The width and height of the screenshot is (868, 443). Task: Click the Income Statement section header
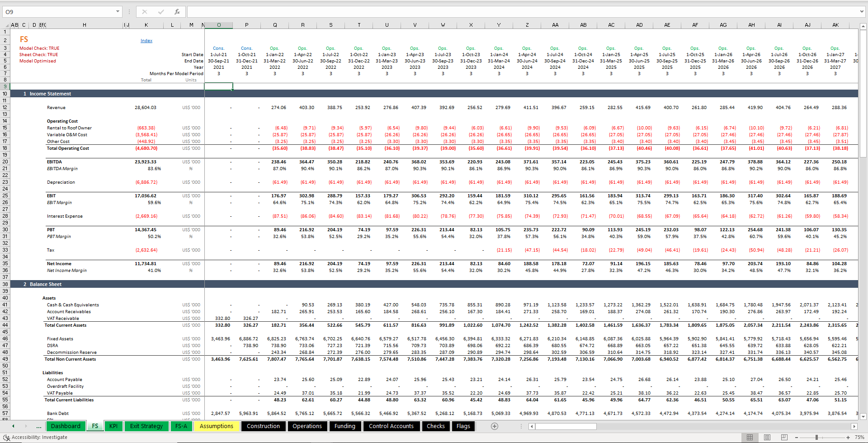(50, 94)
